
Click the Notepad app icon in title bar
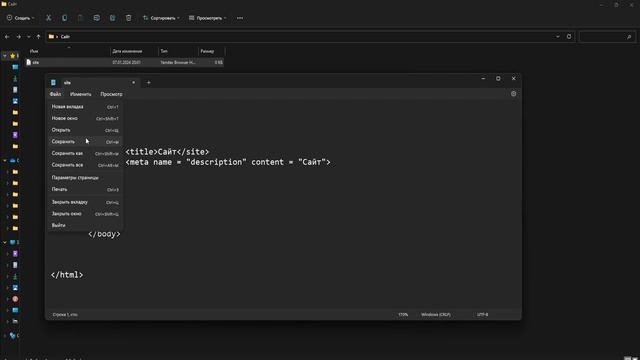click(x=53, y=82)
